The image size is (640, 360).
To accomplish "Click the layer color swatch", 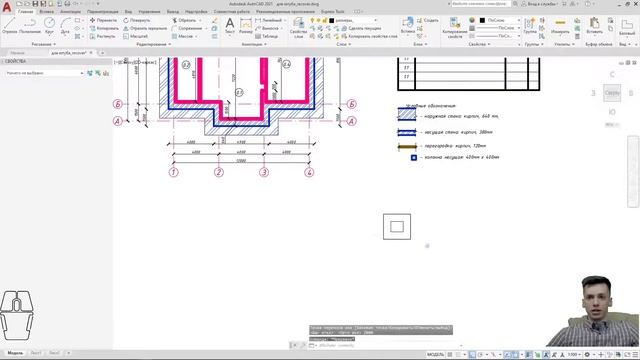I will (x=331, y=20).
